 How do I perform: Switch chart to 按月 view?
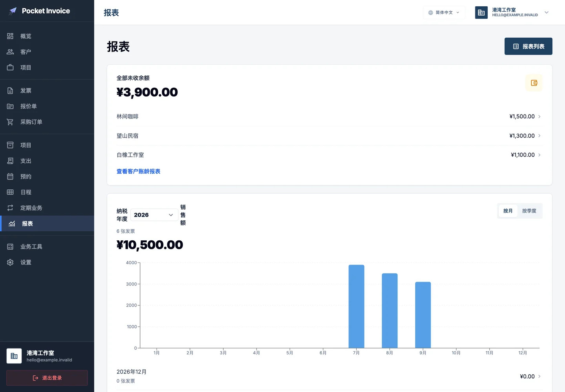coord(508,211)
